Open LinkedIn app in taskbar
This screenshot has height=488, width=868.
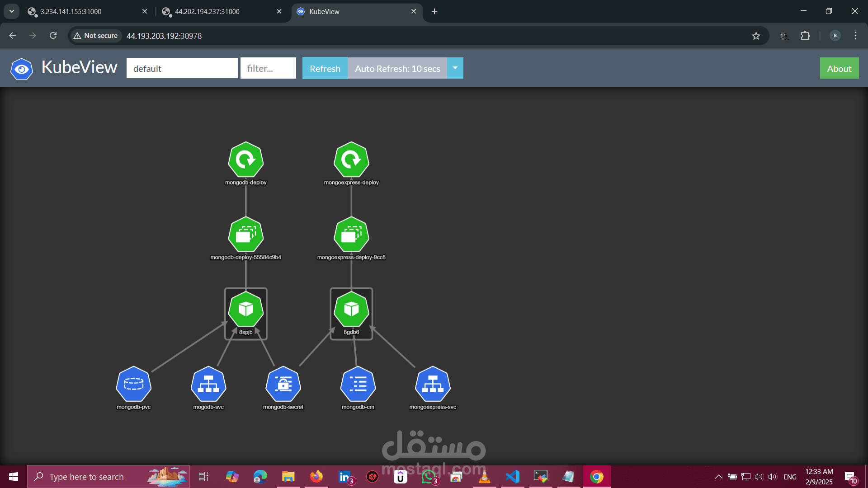(x=345, y=477)
